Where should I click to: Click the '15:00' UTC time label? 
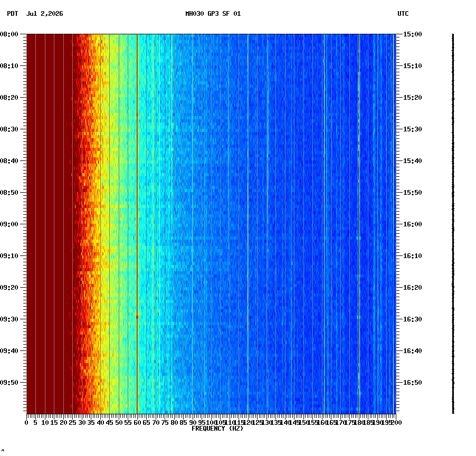click(413, 34)
